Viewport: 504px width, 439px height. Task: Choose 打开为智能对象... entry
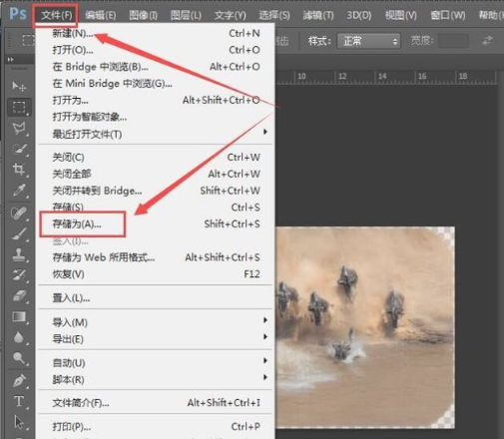click(x=155, y=117)
